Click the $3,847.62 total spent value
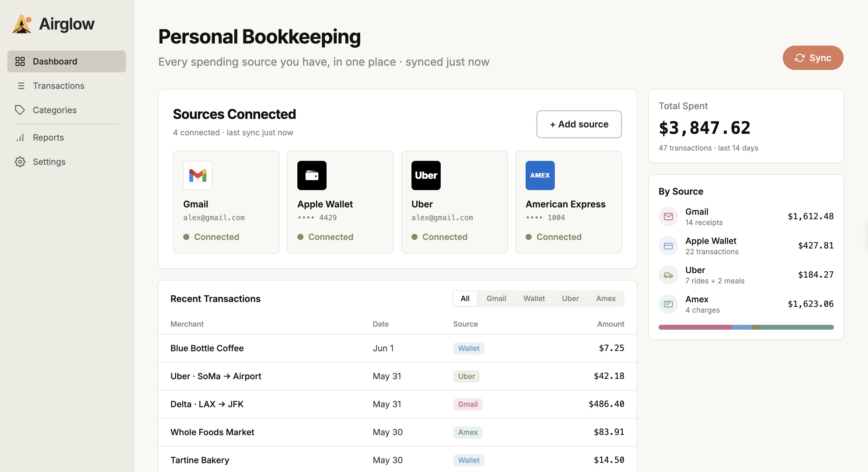The image size is (868, 472). click(705, 128)
